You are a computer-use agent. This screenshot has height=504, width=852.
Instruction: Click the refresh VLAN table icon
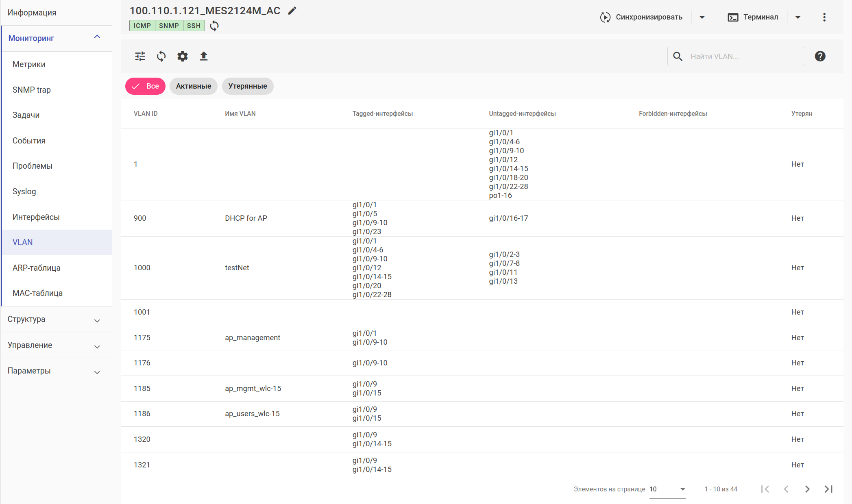pyautogui.click(x=161, y=56)
